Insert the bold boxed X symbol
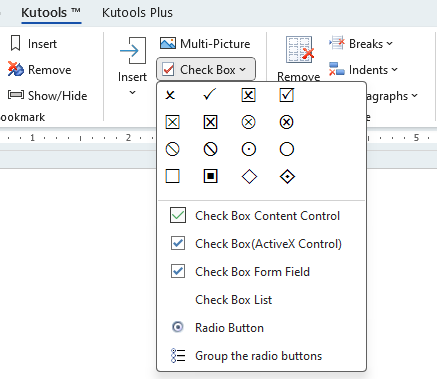Viewport: 437px width, 379px height. 210,122
